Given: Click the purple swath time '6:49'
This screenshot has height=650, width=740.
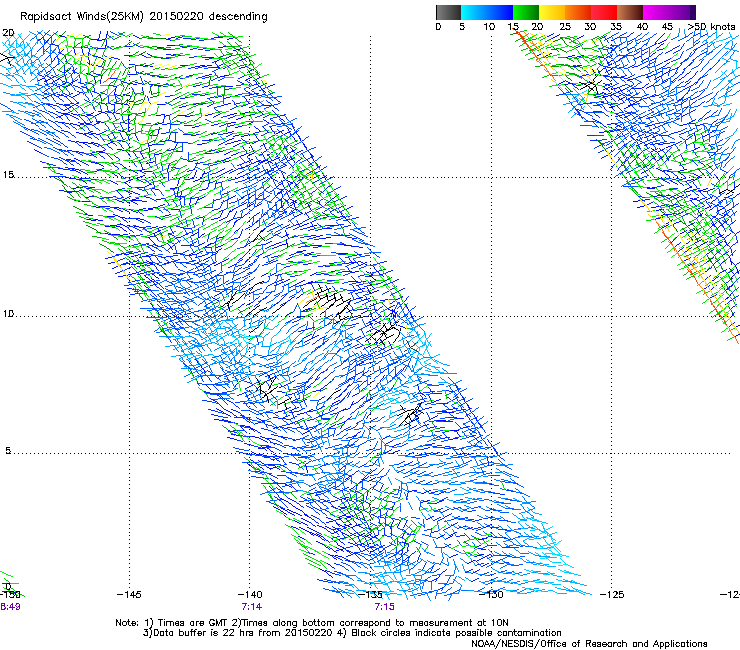Looking at the screenshot, I should pos(10,607).
